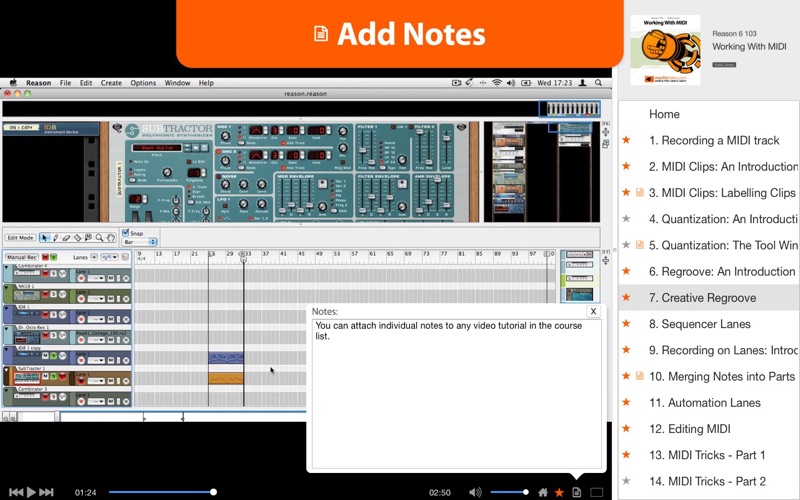Open automation dropdown next to Lanes
This screenshot has height=500, width=800.
coord(110,257)
